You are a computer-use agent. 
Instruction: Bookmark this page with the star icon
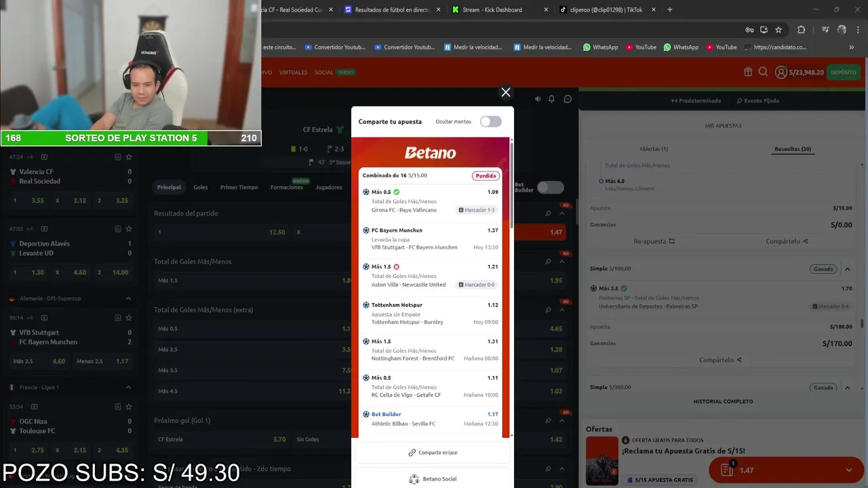pyautogui.click(x=778, y=30)
